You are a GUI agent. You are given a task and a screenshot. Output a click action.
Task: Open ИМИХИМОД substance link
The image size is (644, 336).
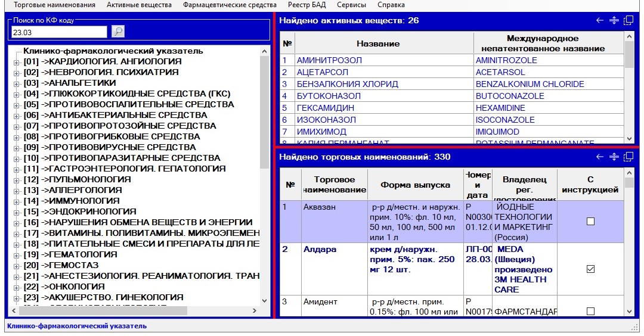tap(321, 132)
